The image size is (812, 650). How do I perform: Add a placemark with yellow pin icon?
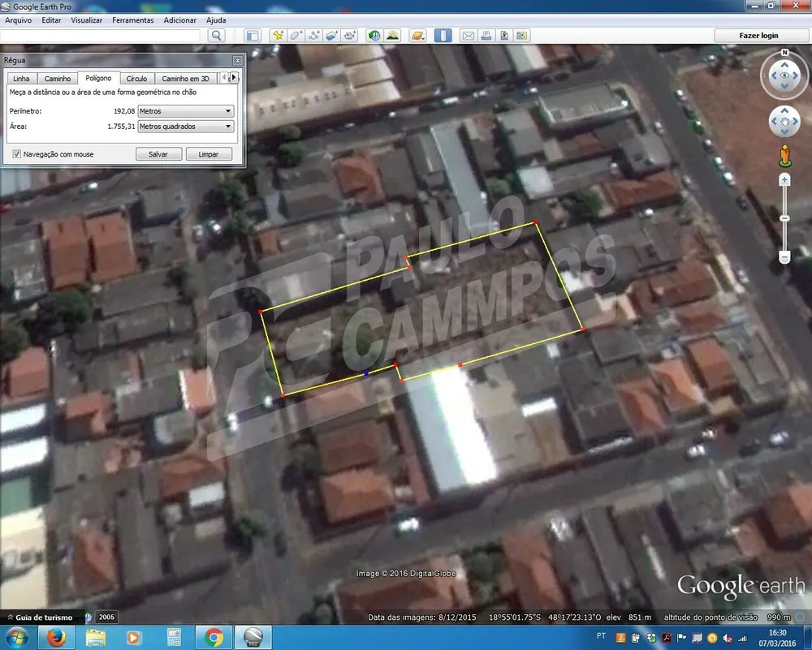pos(278,35)
